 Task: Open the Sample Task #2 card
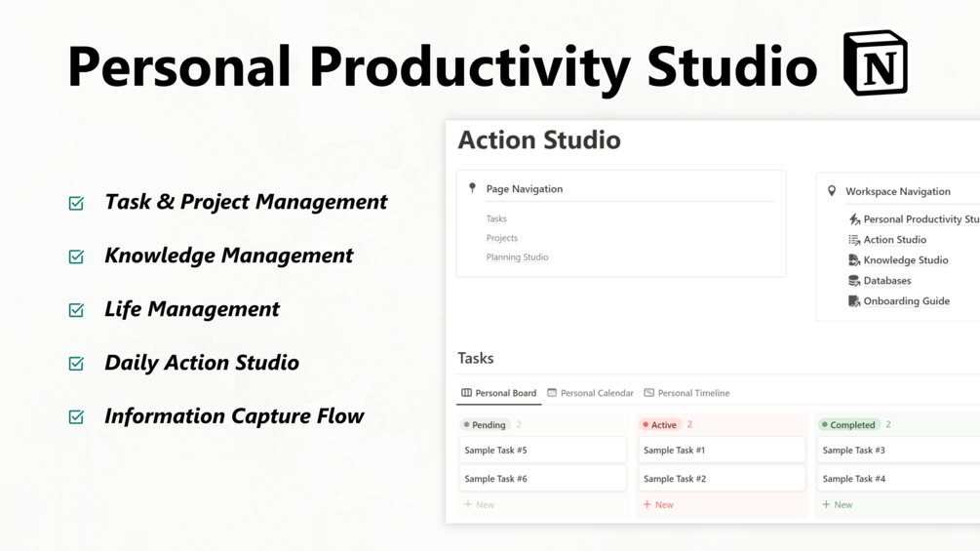(722, 479)
